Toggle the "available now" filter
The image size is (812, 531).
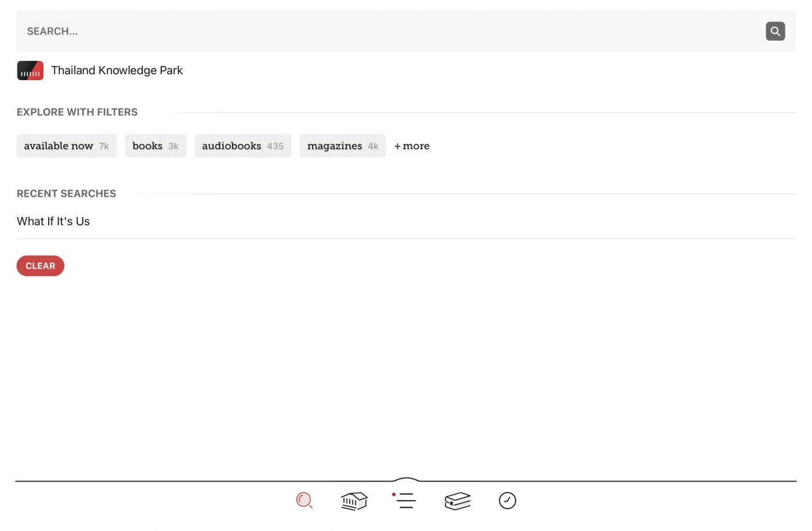pos(66,146)
